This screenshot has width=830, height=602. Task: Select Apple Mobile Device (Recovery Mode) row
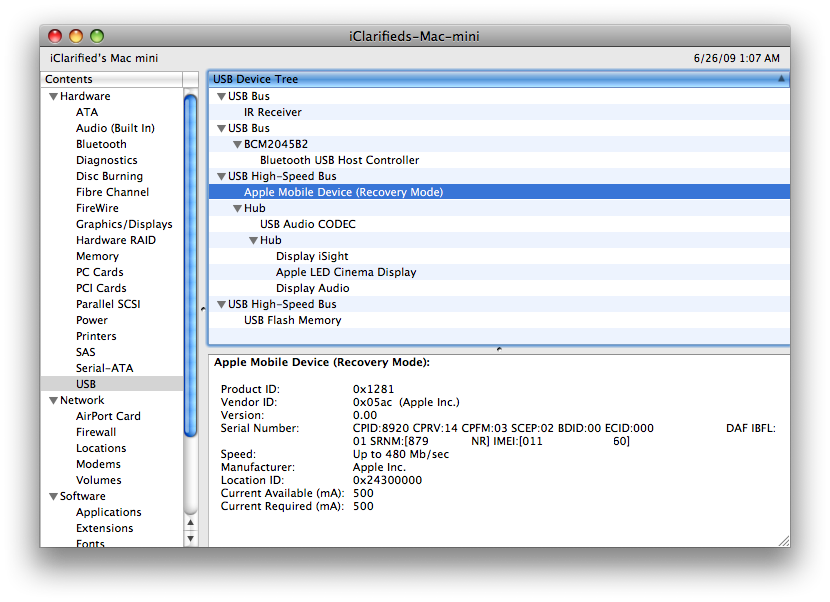(x=343, y=192)
